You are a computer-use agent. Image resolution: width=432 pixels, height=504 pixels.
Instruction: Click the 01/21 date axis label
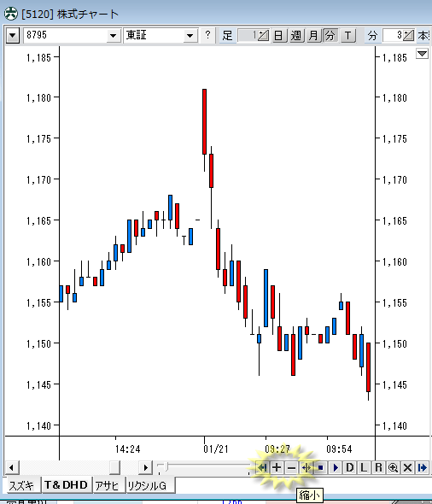coord(216,449)
